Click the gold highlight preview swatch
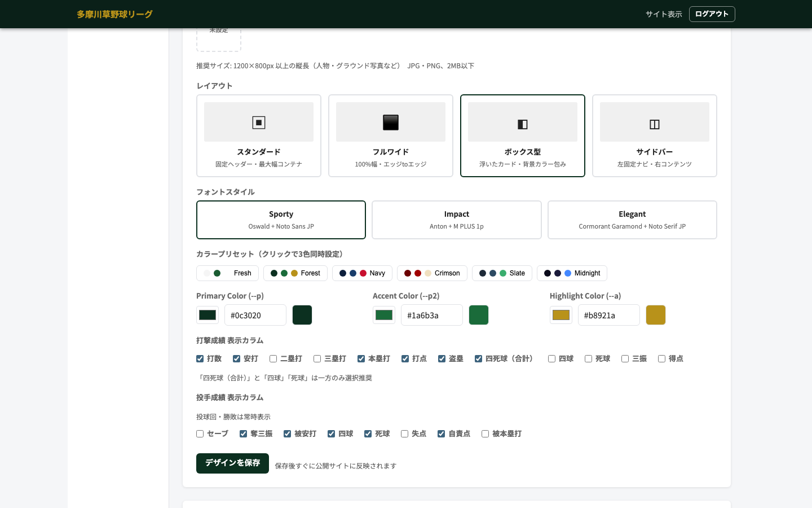This screenshot has width=812, height=508. tap(656, 315)
